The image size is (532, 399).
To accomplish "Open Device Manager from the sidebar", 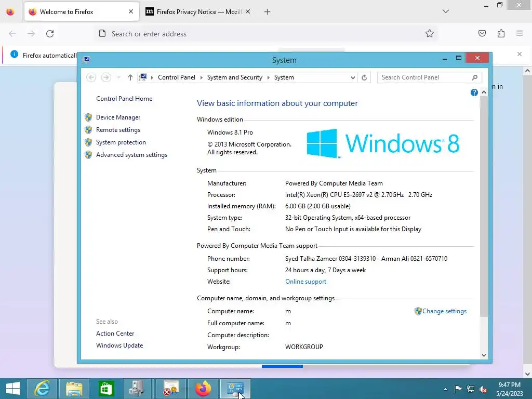I will 118,117.
